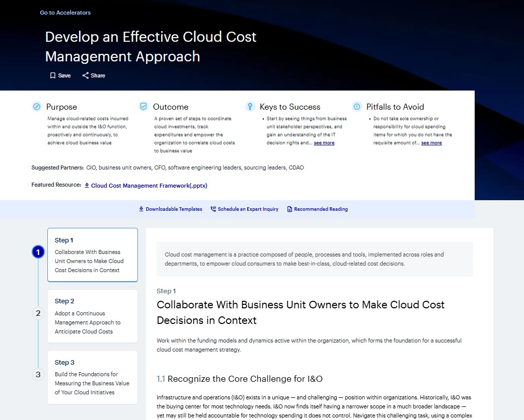The height and width of the screenshot is (420, 524).
Task: Open Downloadable Templates from the toolbar
Action: pyautogui.click(x=174, y=209)
